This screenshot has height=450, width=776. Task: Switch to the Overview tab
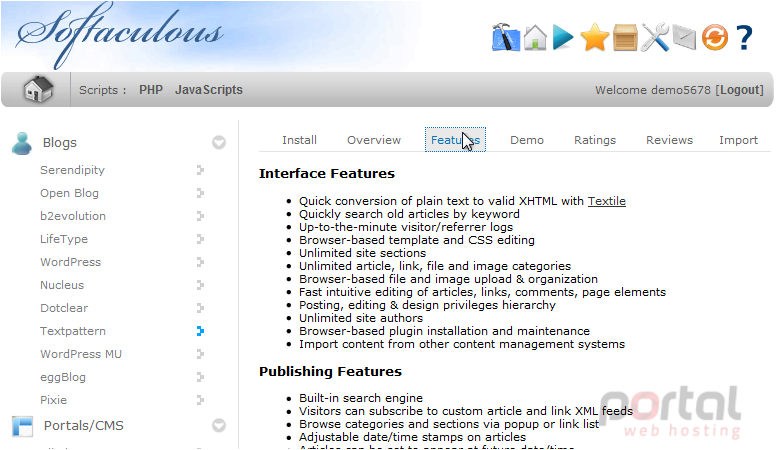[x=374, y=140]
